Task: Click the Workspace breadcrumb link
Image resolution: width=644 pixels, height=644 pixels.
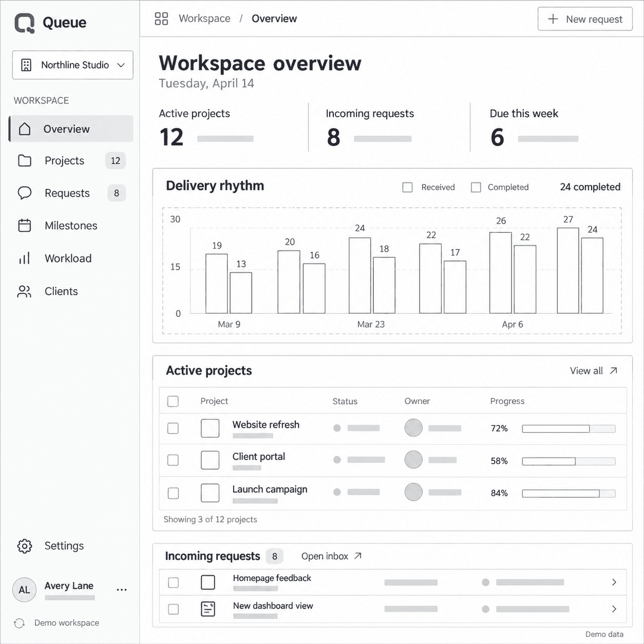Action: tap(204, 18)
